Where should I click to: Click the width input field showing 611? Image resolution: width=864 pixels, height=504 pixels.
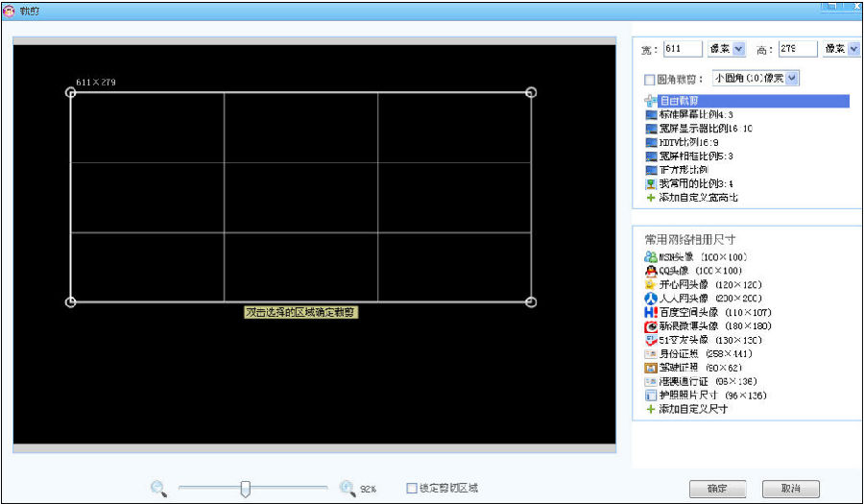(684, 49)
